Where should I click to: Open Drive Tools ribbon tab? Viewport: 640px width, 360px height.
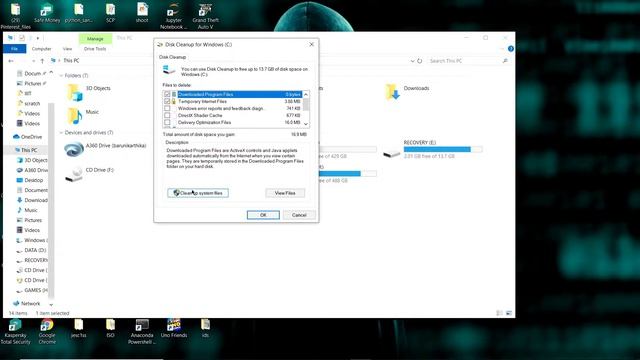click(x=95, y=49)
